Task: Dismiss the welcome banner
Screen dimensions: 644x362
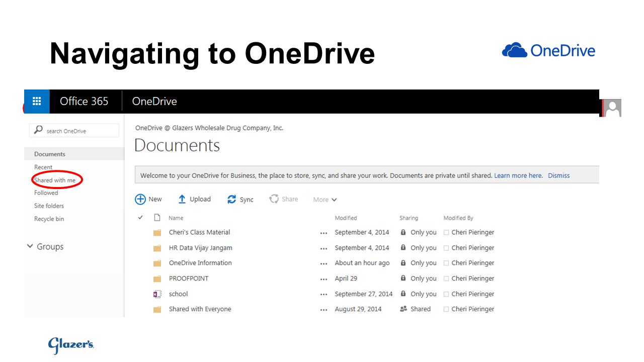Action: [559, 175]
